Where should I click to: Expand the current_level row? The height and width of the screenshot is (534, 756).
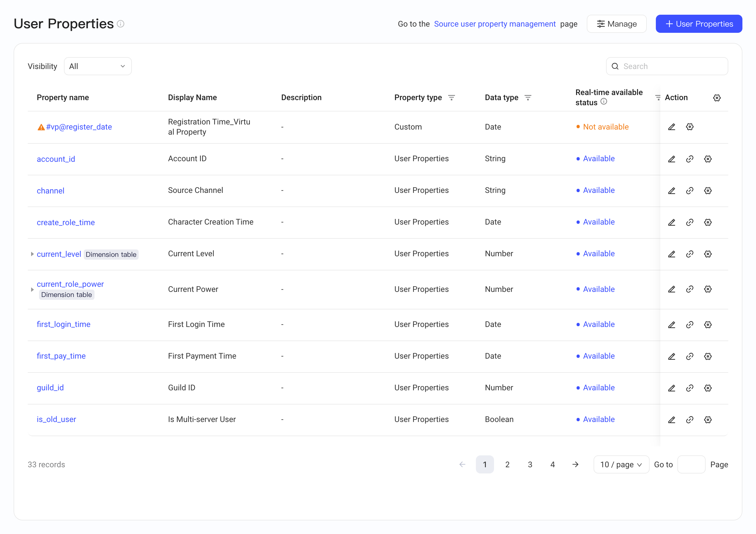click(x=32, y=254)
